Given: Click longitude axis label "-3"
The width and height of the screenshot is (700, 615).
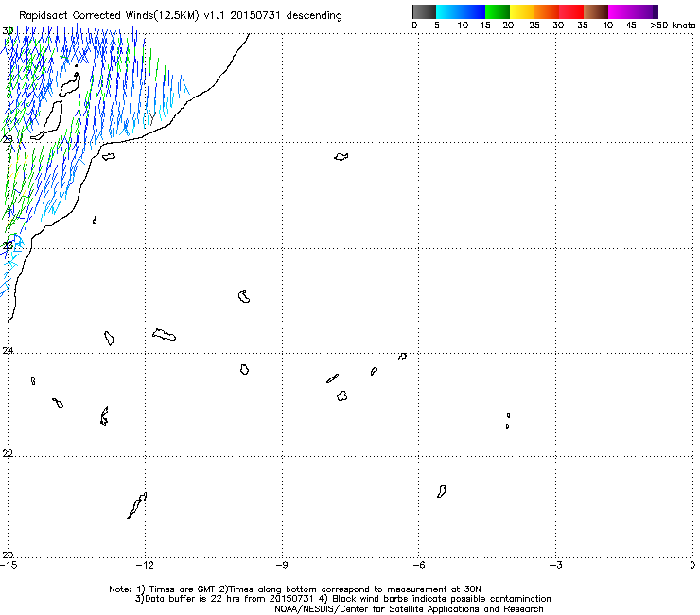Looking at the screenshot, I should pyautogui.click(x=555, y=565).
